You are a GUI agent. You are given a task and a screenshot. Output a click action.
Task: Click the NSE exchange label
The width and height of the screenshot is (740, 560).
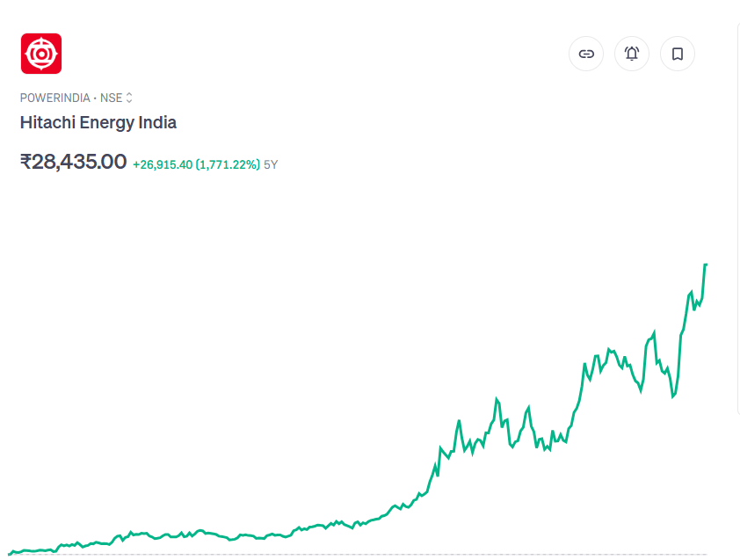point(111,98)
